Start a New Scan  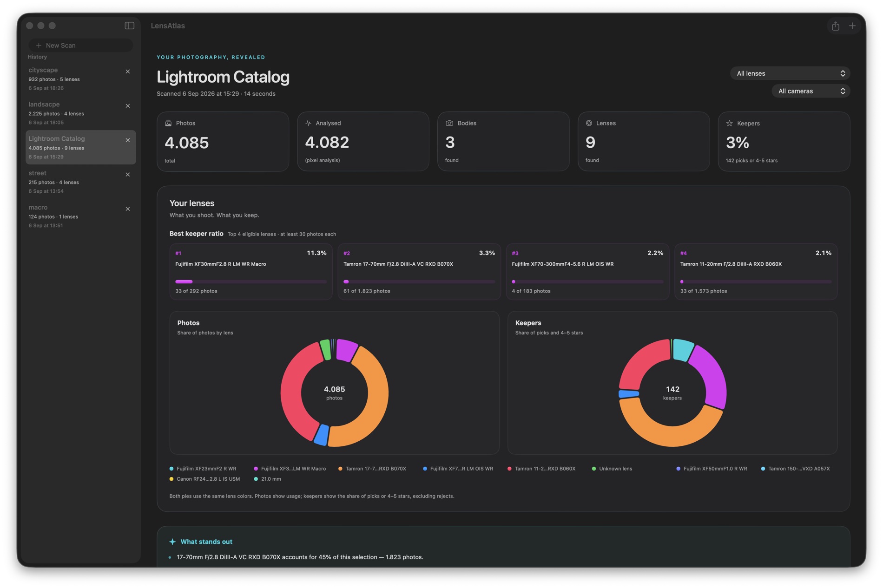pyautogui.click(x=81, y=45)
